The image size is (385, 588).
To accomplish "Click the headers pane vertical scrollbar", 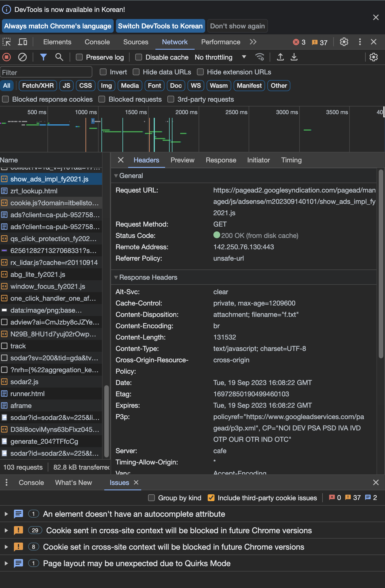I will coord(381,264).
